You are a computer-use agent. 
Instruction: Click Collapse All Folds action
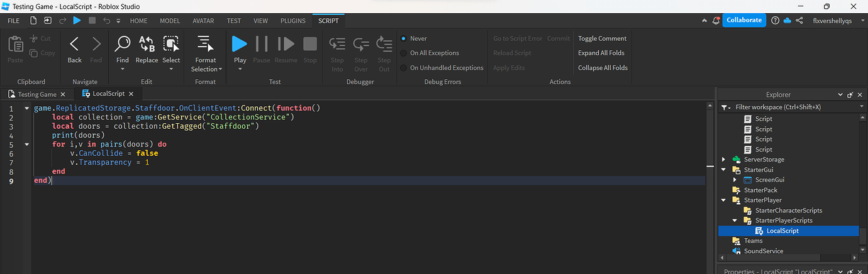pyautogui.click(x=603, y=68)
